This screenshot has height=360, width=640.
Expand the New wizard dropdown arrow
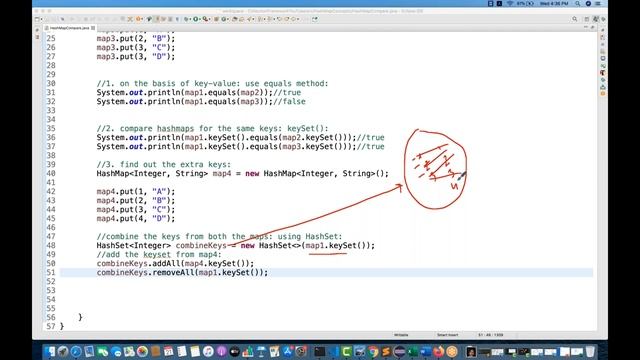tap(41, 19)
